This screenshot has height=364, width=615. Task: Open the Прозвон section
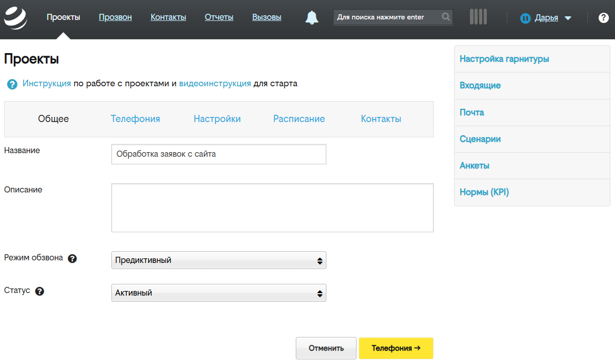coord(115,16)
